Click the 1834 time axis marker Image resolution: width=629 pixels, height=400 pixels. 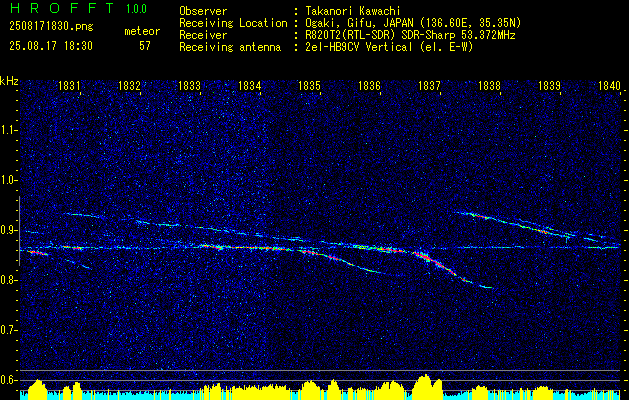250,85
